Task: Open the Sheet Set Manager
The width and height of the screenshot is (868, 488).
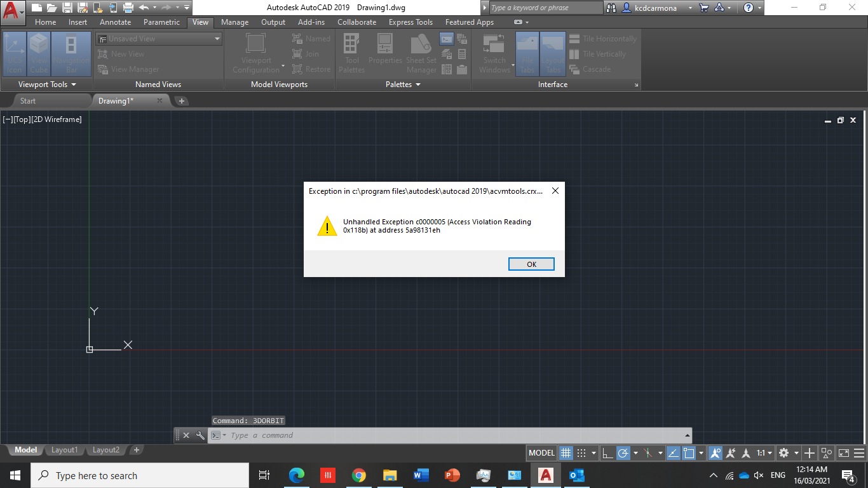Action: [421, 55]
